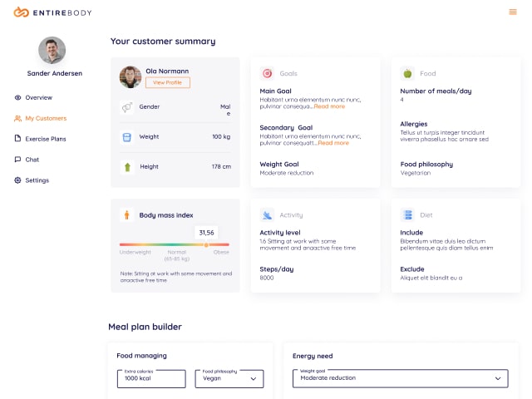Click Read more under Secondary Goal

tap(333, 143)
